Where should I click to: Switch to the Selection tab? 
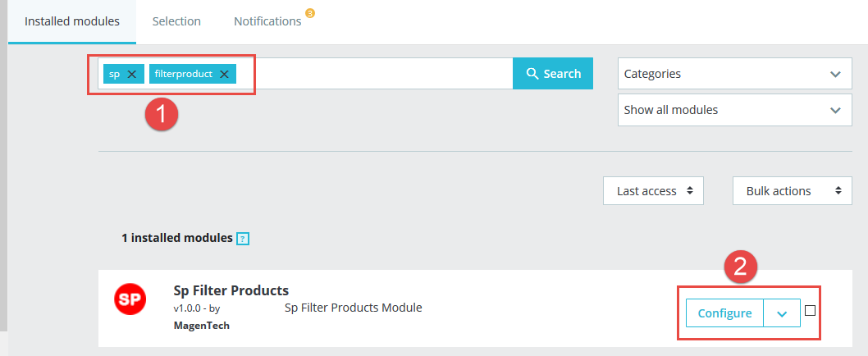[176, 21]
